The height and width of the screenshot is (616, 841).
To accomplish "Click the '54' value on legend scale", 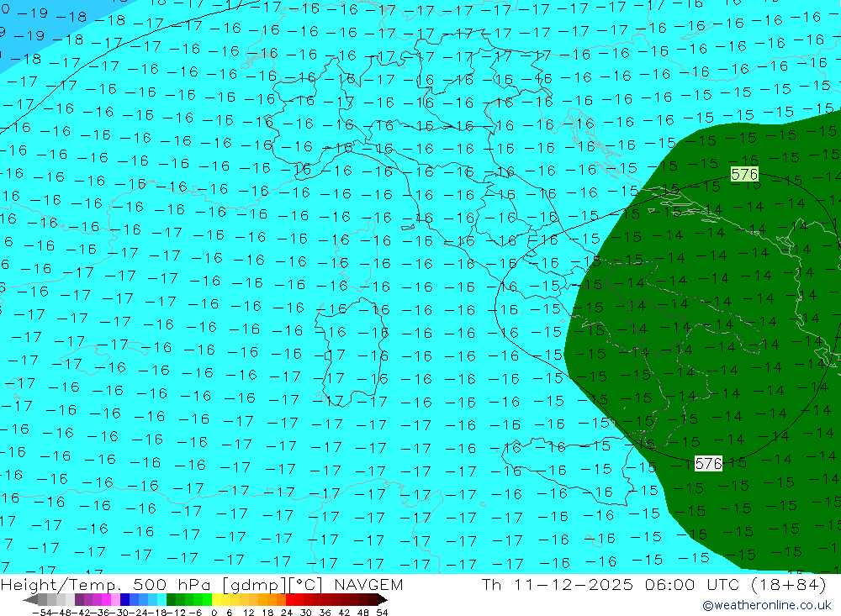I will tap(382, 613).
